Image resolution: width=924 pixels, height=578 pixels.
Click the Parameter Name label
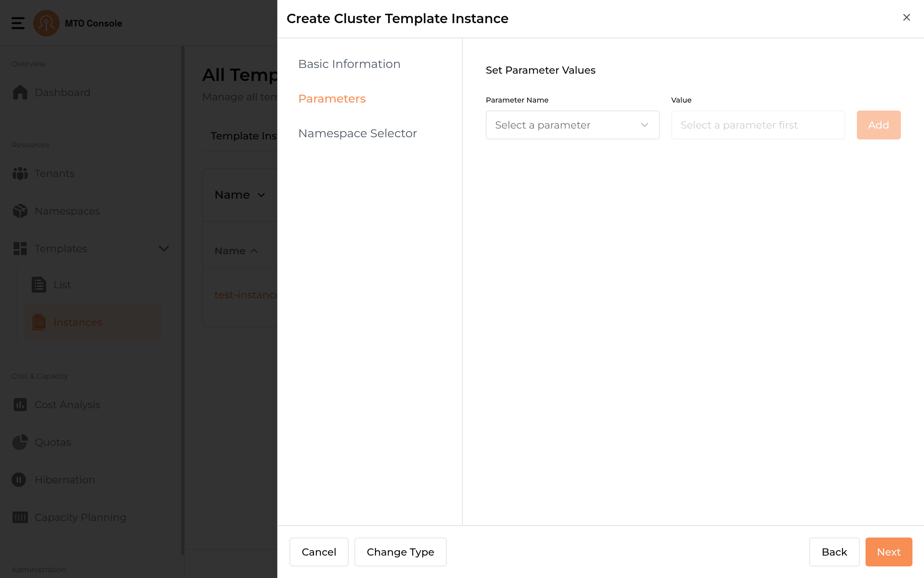pyautogui.click(x=517, y=100)
